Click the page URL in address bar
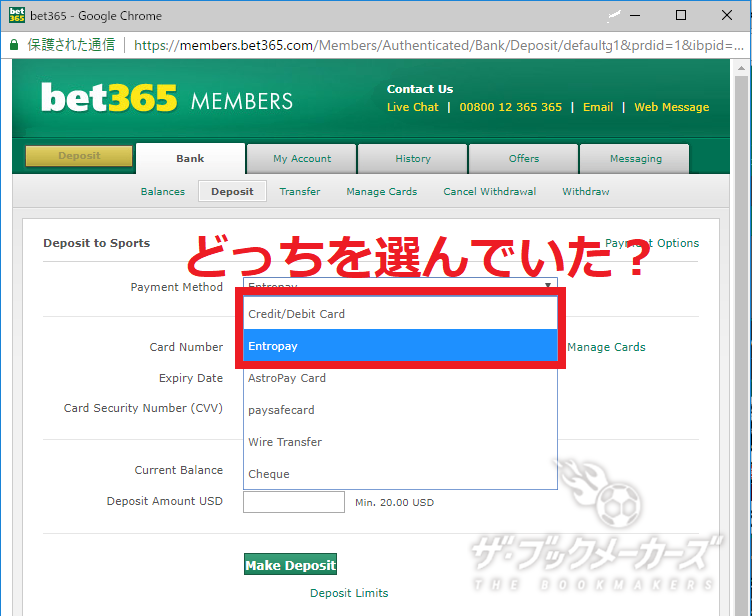Viewport: 752px width, 616px height. pyautogui.click(x=438, y=45)
